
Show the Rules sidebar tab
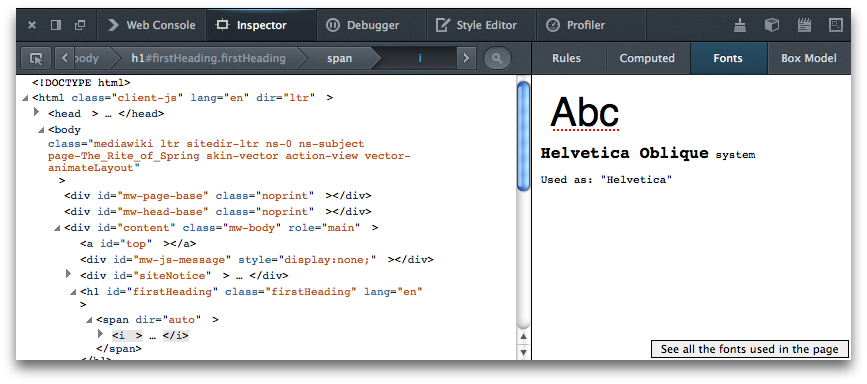click(x=566, y=58)
